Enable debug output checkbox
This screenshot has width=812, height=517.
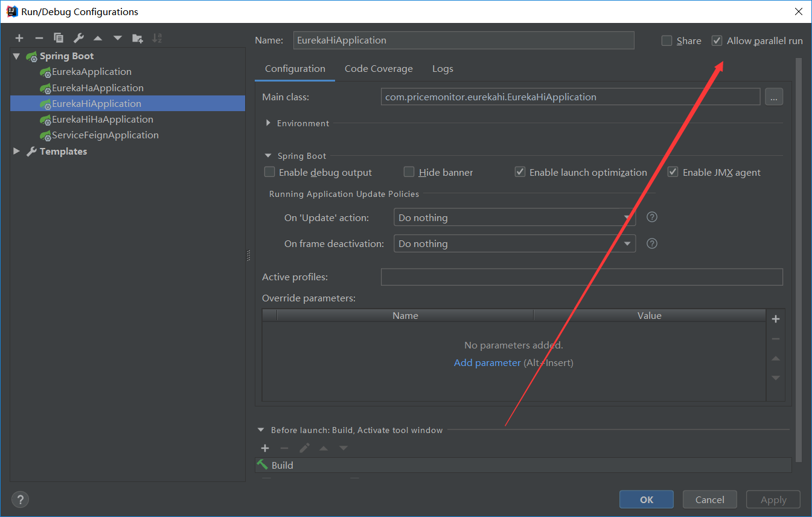[269, 172]
